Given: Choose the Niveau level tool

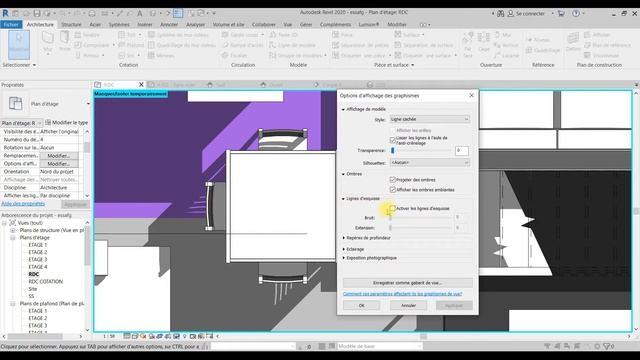Looking at the screenshot, I should pos(538,40).
